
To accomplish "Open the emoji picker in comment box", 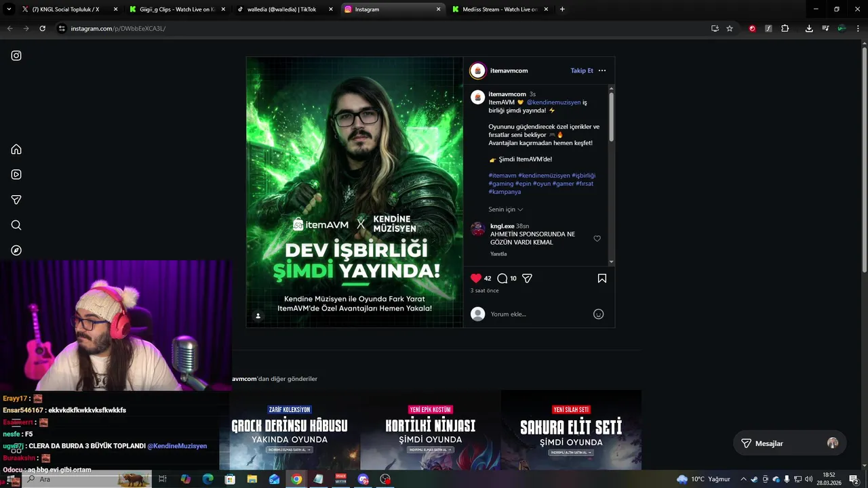I will 598,314.
